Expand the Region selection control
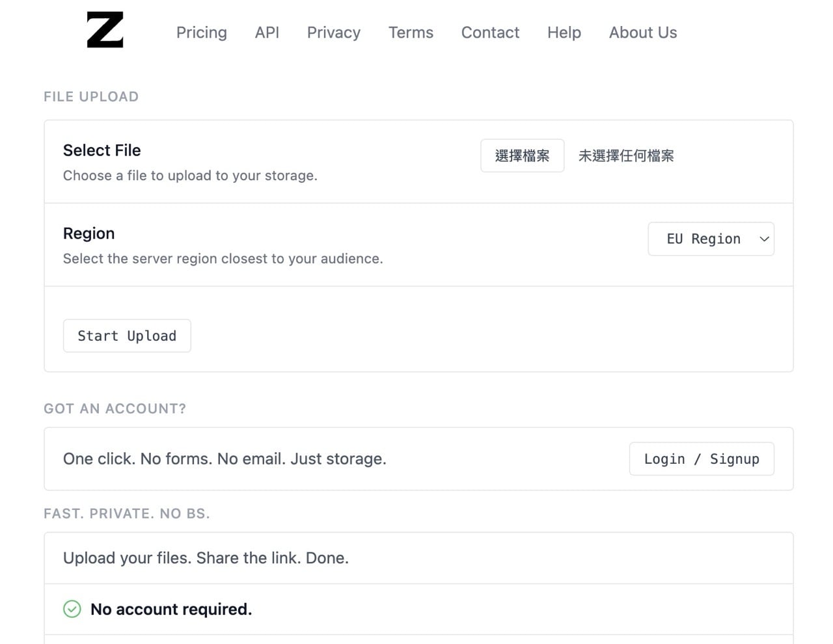This screenshot has height=644, width=833. click(x=711, y=239)
